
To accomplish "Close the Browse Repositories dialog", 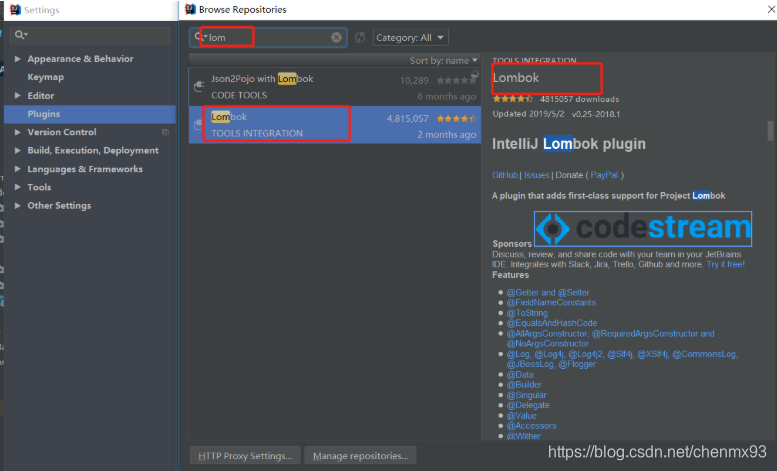I will [771, 9].
